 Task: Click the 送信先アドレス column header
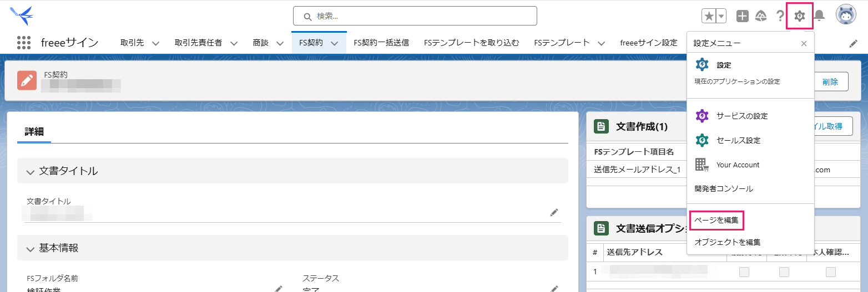(635, 252)
